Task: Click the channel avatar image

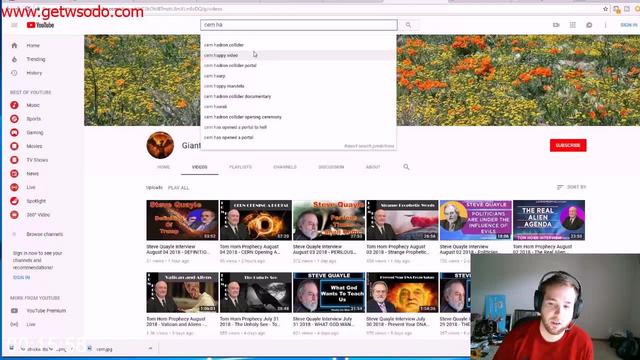Action: tap(160, 145)
